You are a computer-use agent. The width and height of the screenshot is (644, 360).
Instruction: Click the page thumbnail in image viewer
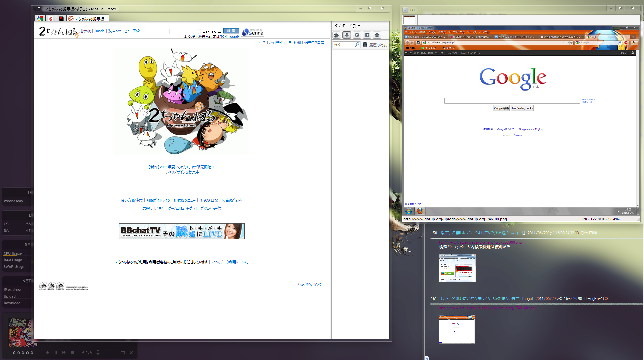pyautogui.click(x=409, y=20)
